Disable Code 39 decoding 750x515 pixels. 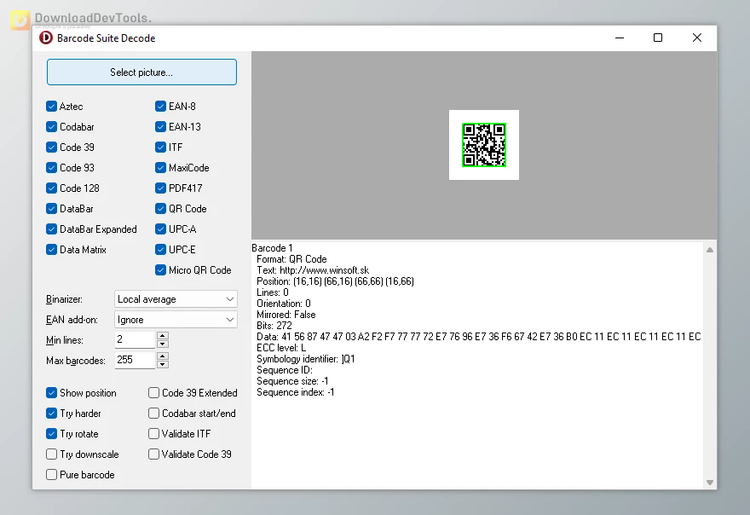coord(52,147)
